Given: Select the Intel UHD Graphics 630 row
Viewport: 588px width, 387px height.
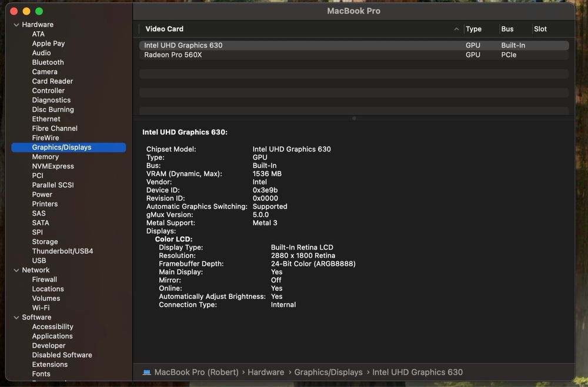Looking at the screenshot, I should pos(354,45).
